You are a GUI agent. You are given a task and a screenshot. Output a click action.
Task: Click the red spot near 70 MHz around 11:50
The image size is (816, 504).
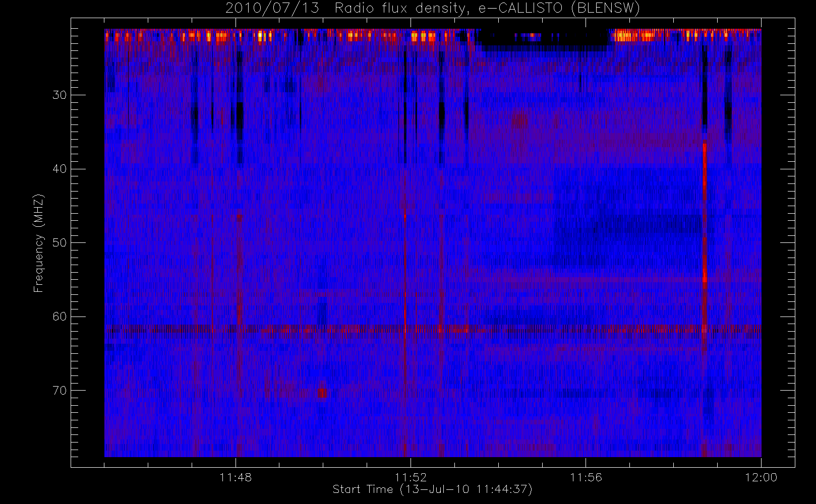point(322,393)
